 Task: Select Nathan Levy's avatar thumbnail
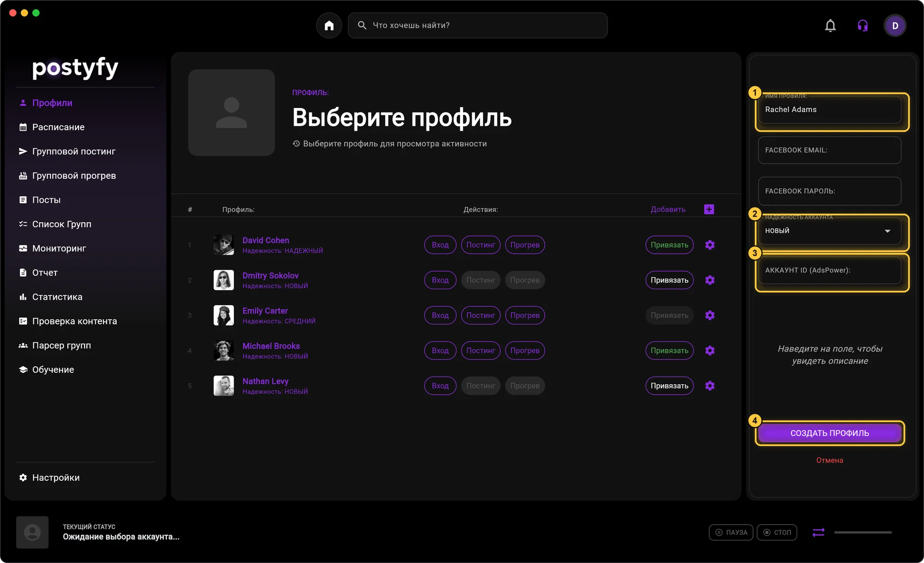(x=224, y=386)
